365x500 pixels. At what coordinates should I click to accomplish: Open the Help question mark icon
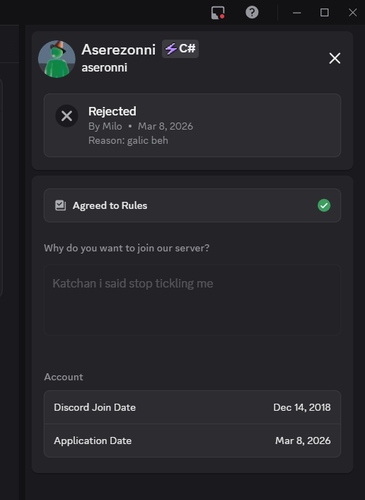pyautogui.click(x=252, y=12)
